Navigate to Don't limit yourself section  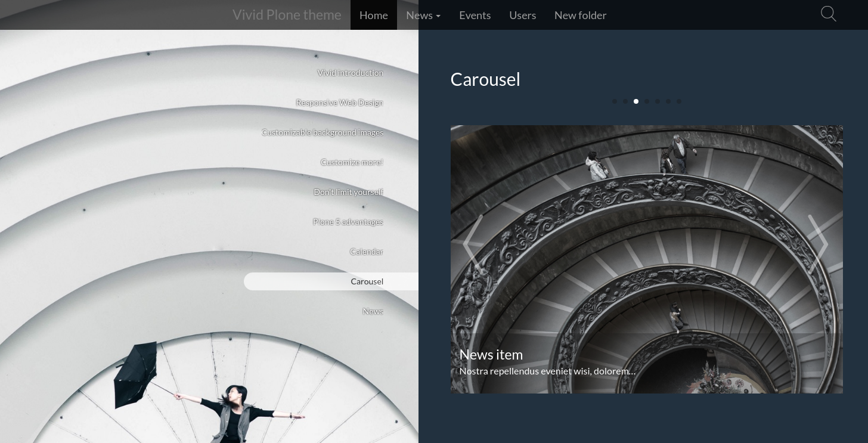(x=349, y=192)
